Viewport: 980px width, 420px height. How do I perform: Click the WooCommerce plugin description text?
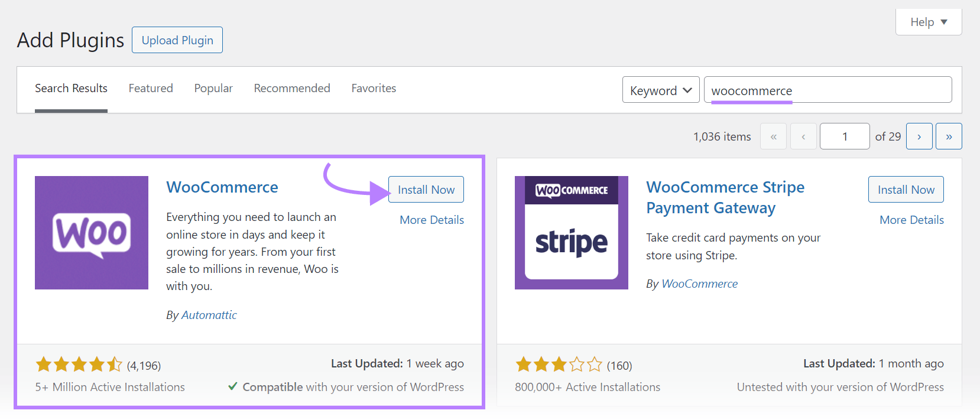click(252, 252)
